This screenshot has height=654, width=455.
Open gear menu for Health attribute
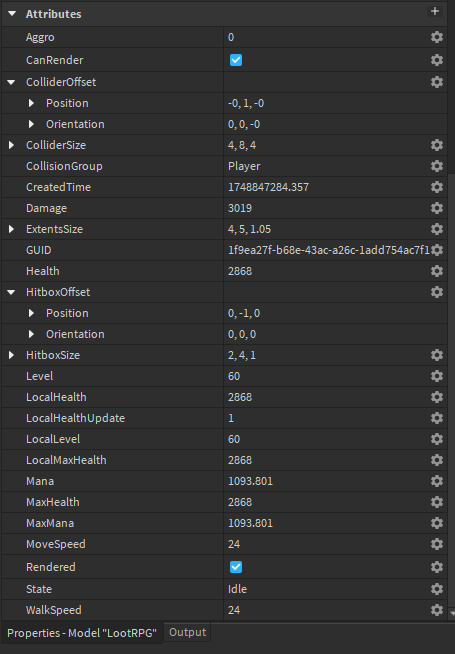click(437, 271)
